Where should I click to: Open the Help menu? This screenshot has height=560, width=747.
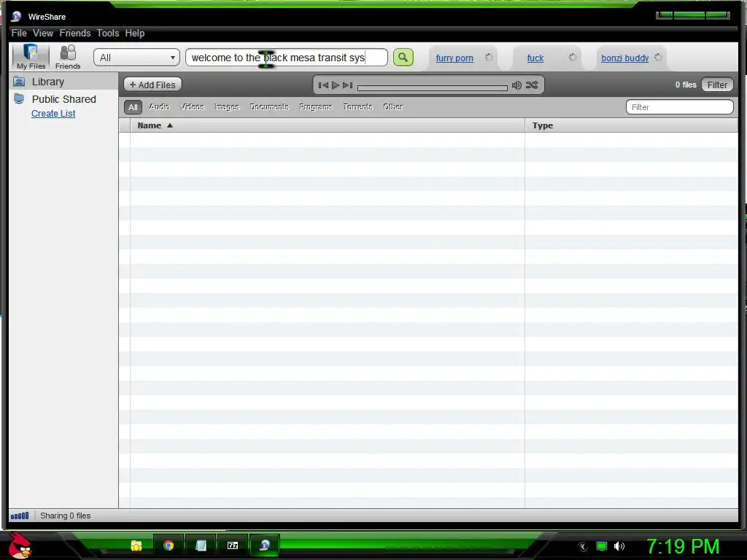coord(135,34)
